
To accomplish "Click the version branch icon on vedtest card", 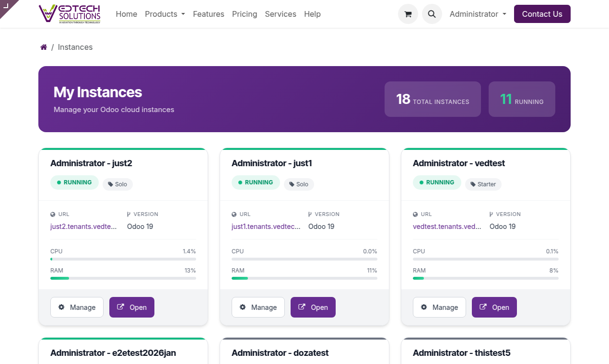I will (x=491, y=215).
